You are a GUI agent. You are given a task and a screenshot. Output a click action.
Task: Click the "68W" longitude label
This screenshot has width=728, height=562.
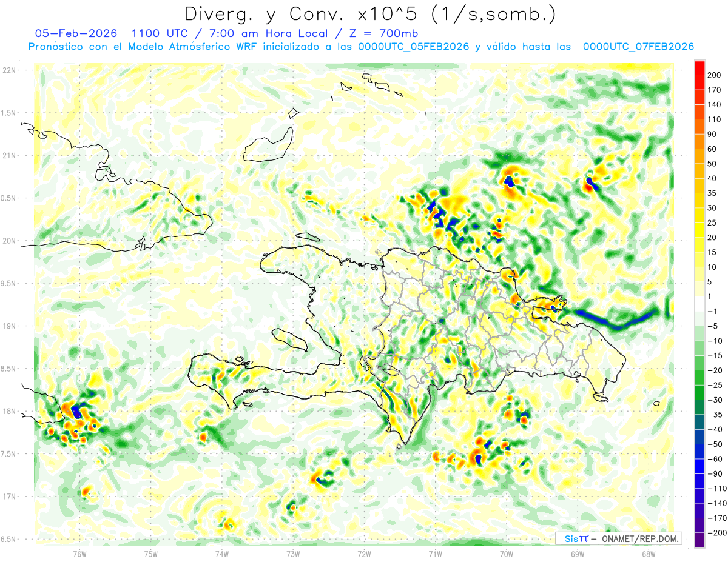coord(648,554)
